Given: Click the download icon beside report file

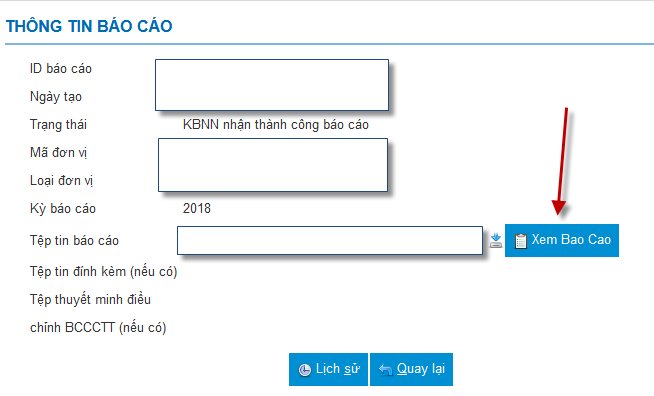Looking at the screenshot, I should tap(496, 240).
